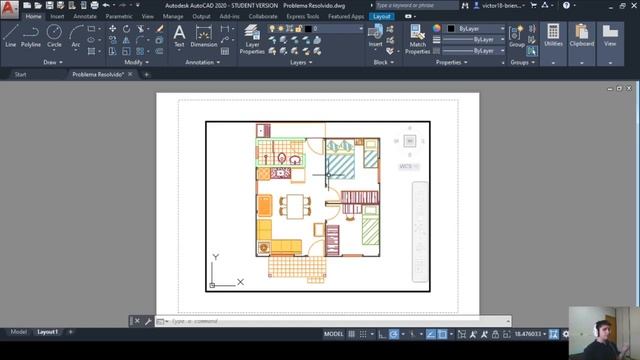Expand the Block panel

coord(384,62)
